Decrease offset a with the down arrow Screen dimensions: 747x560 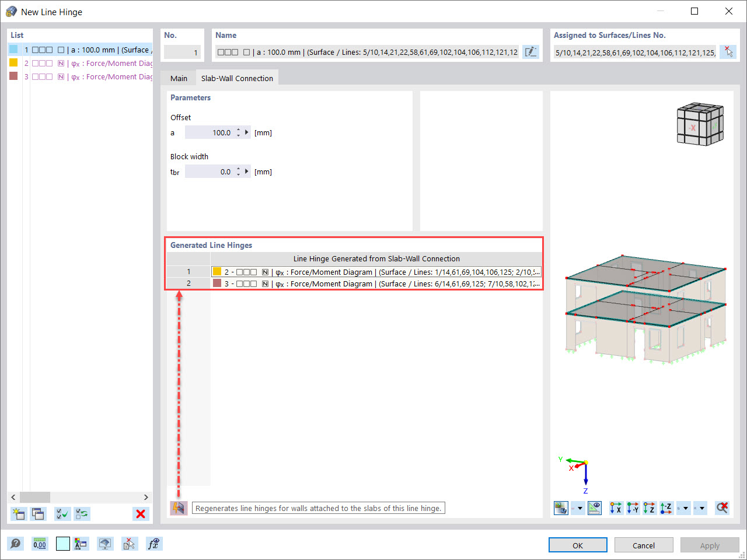pos(238,135)
